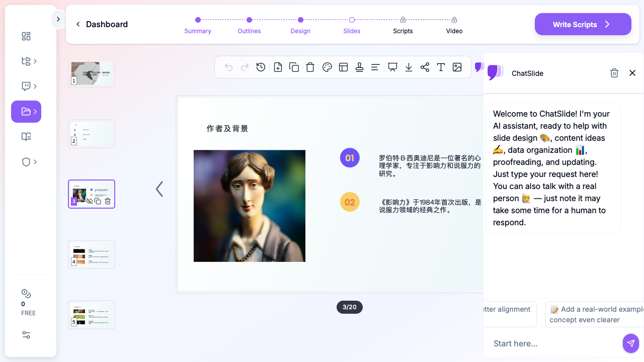Image resolution: width=644 pixels, height=362 pixels.
Task: Click the share icon in toolbar
Action: (425, 67)
